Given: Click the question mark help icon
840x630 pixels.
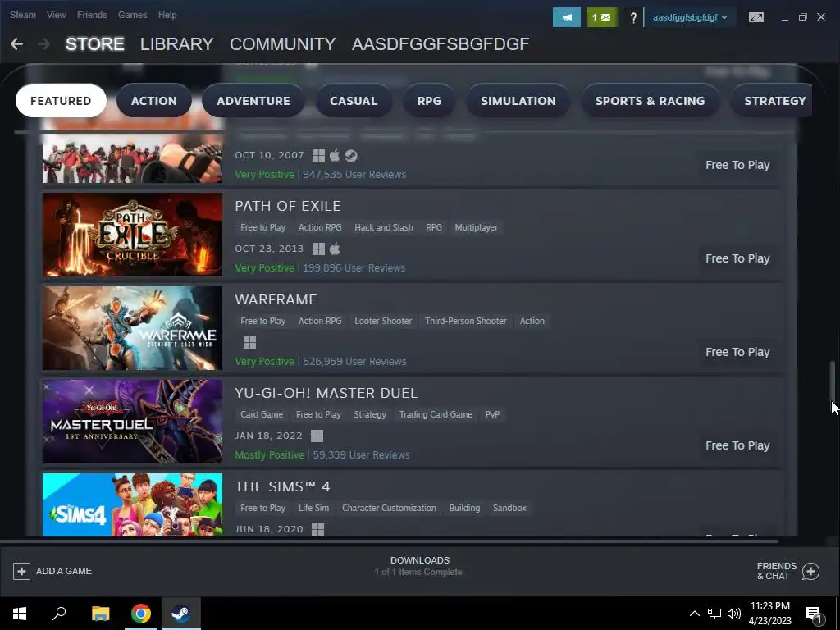Looking at the screenshot, I should (x=633, y=18).
